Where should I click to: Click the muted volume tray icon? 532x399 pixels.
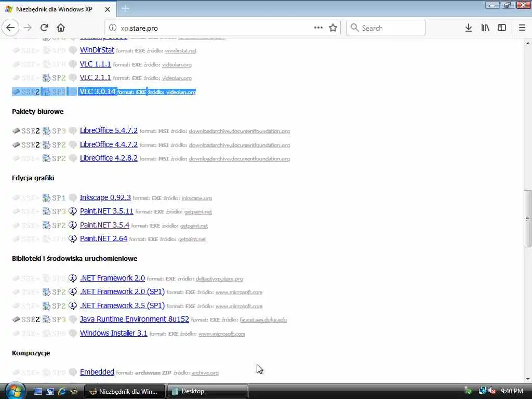pos(493,391)
